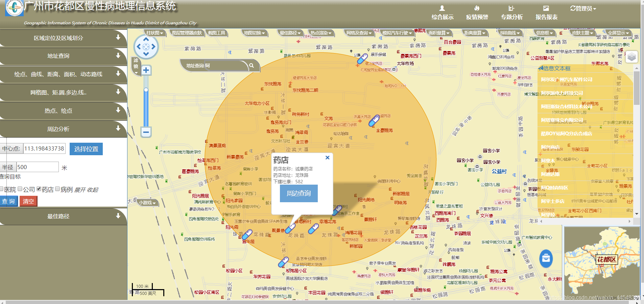Open the 柱状图 toolbar dropdown

(155, 33)
